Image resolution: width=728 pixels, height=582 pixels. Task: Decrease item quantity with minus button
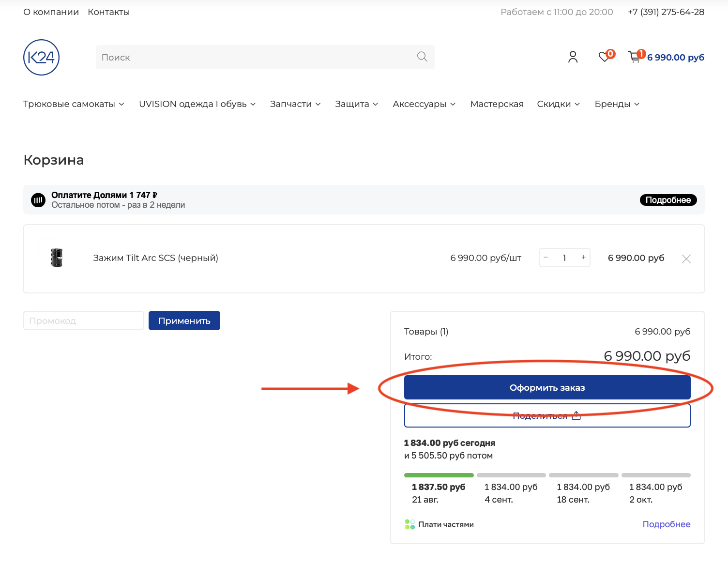546,258
